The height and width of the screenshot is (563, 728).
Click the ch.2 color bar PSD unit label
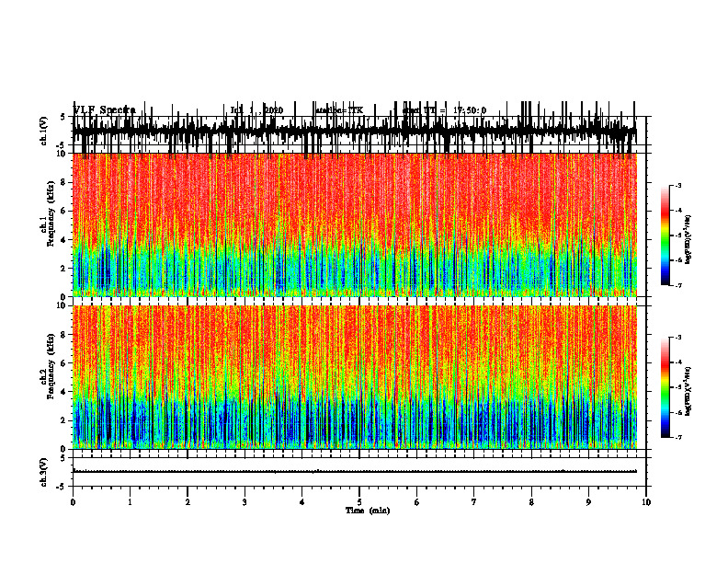point(688,389)
